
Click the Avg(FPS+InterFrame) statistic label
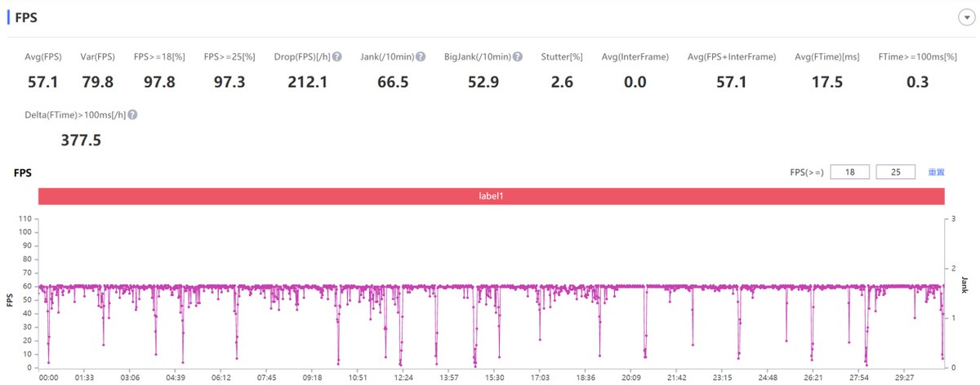731,57
